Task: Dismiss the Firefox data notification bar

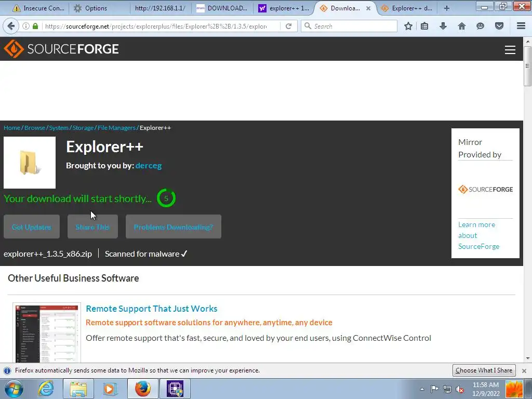Action: click(x=524, y=370)
